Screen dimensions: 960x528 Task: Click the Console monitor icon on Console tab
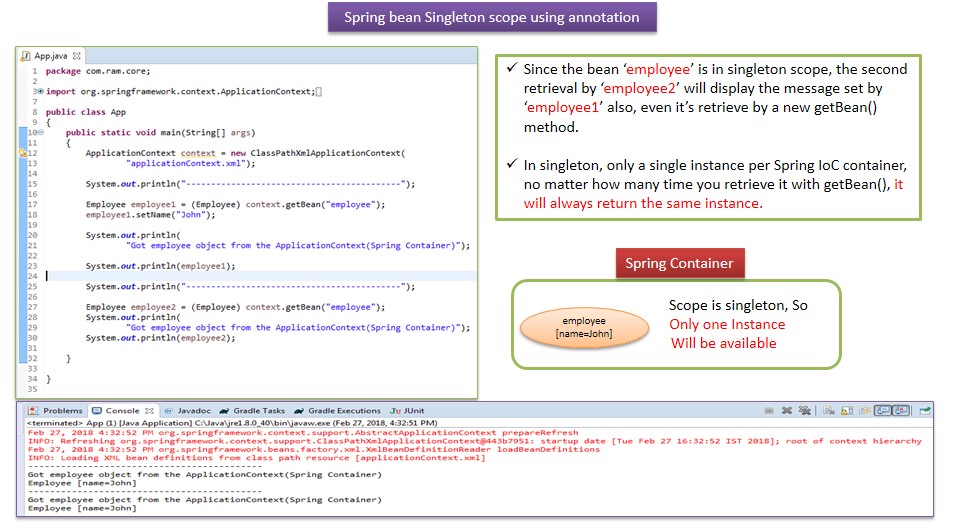pos(97,411)
